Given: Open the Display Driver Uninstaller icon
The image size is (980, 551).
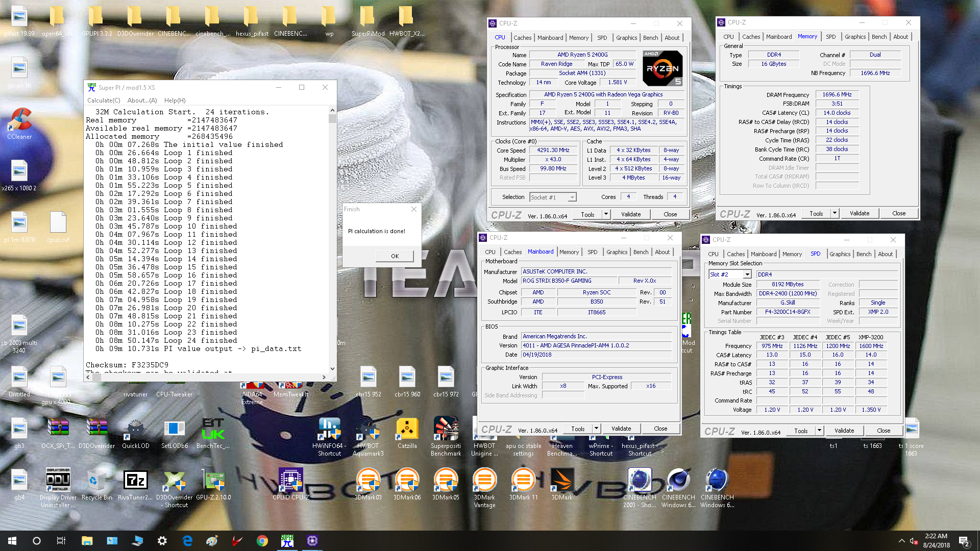Looking at the screenshot, I should (58, 487).
